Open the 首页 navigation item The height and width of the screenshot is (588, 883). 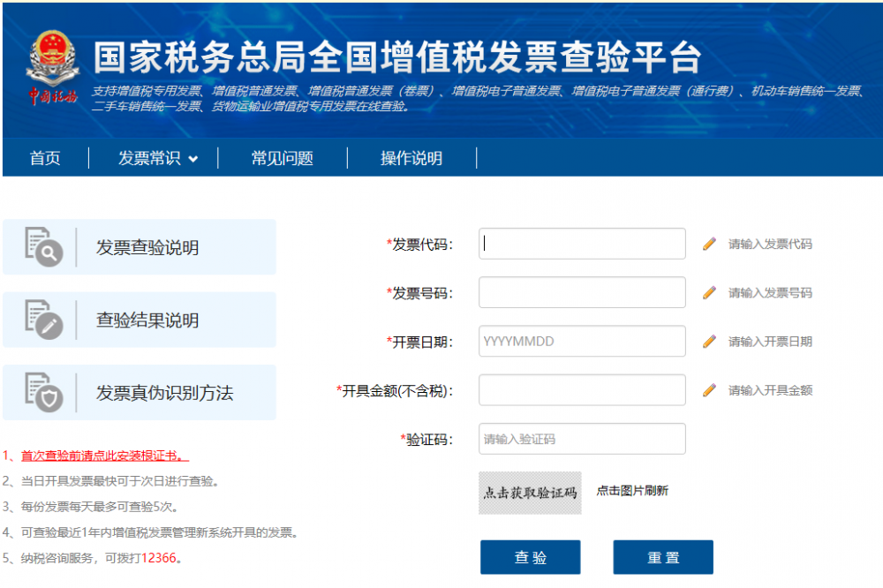pyautogui.click(x=45, y=159)
